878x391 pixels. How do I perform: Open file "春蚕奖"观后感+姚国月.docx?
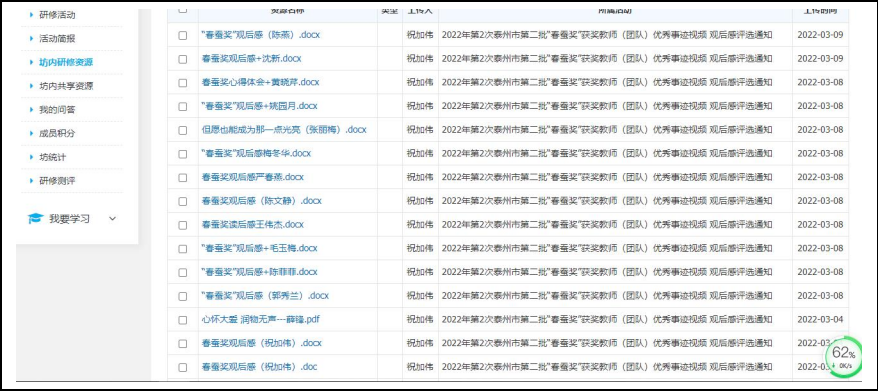259,106
